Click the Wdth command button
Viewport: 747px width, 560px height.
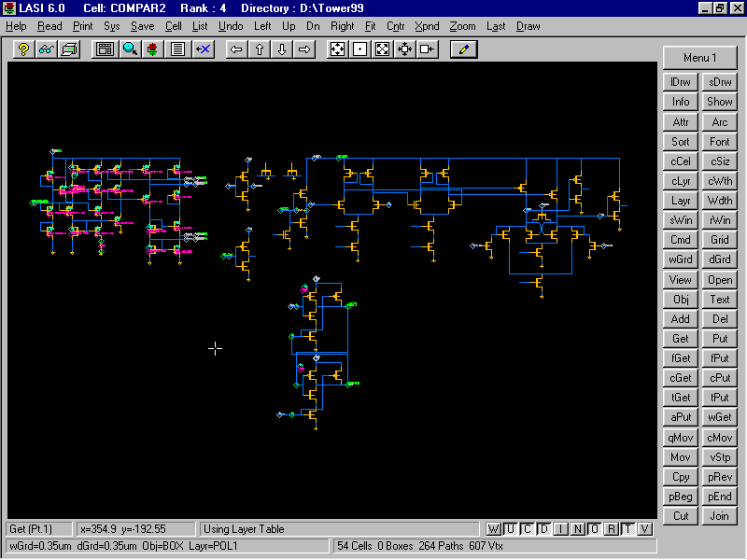pos(719,201)
